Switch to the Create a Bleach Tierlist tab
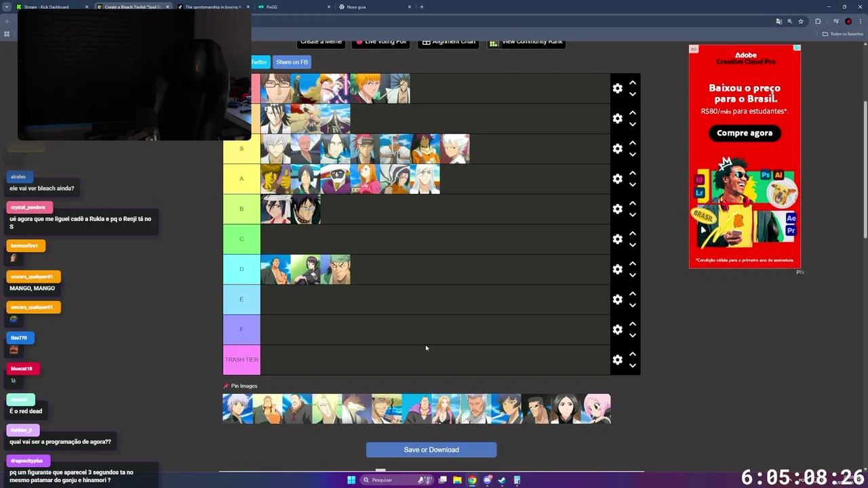The height and width of the screenshot is (488, 868). (132, 7)
